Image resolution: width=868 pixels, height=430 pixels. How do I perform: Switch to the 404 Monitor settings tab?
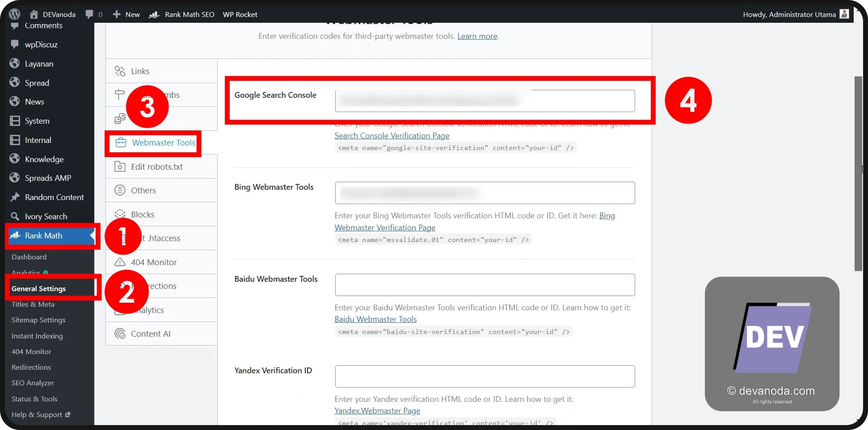point(161,262)
